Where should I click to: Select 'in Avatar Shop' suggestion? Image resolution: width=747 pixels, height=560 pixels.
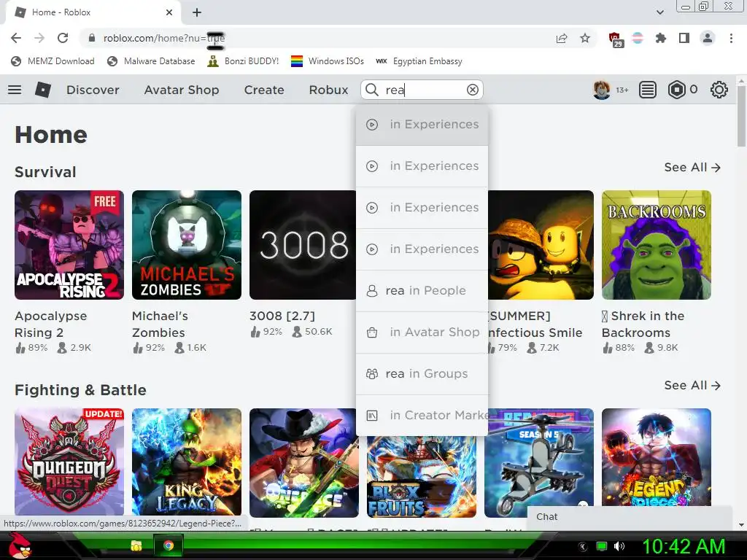[422, 332]
